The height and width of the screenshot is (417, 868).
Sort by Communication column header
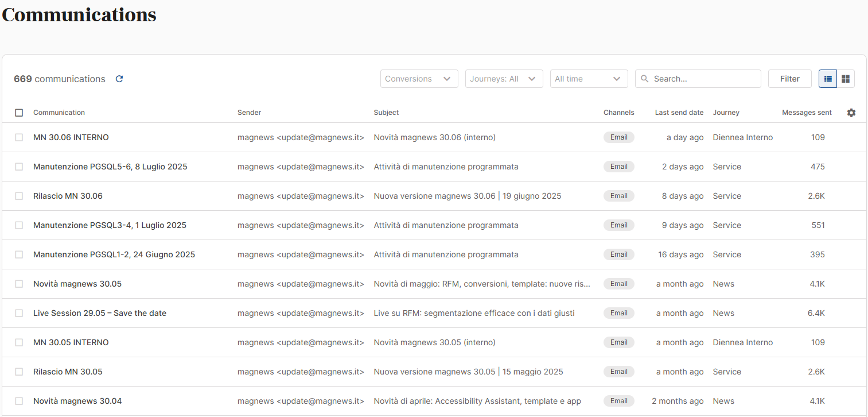coord(59,113)
